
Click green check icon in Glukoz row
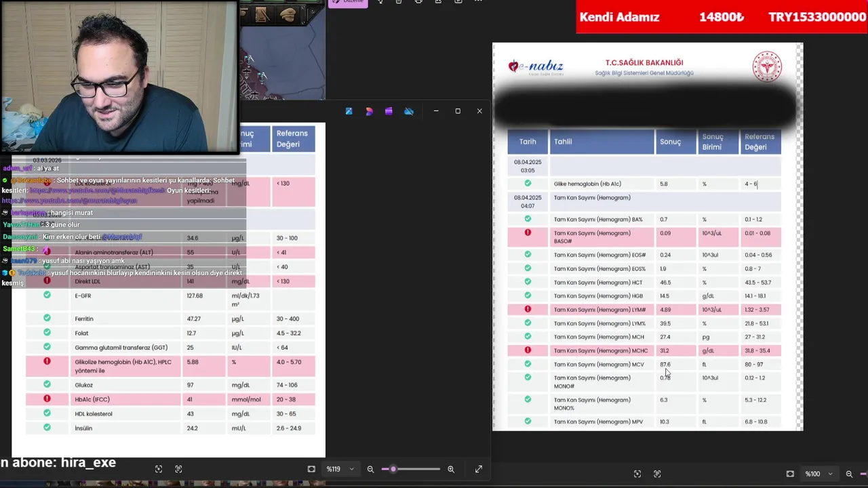click(47, 384)
